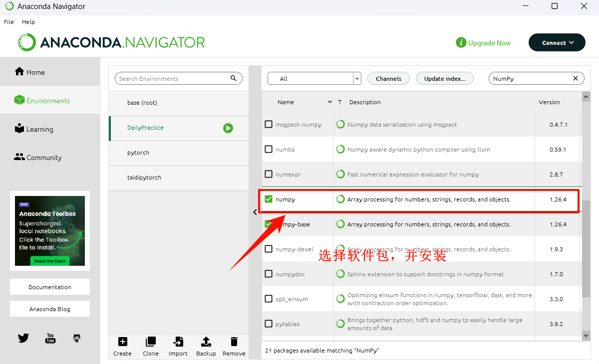The height and width of the screenshot is (364, 599).
Task: Click the type icon for numpy row
Action: click(340, 199)
